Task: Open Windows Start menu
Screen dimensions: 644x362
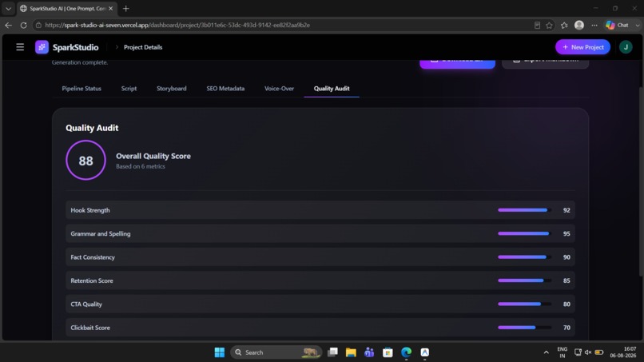Action: (x=220, y=352)
